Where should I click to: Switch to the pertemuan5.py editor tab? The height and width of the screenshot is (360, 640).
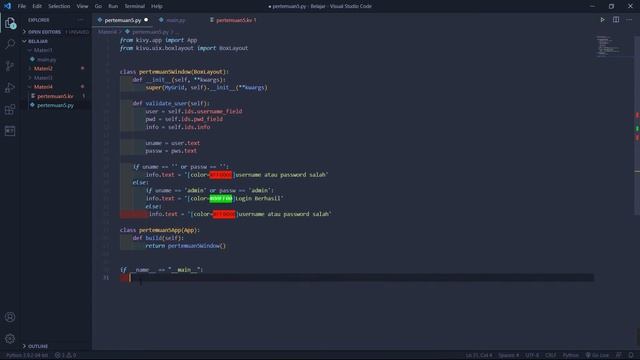122,20
